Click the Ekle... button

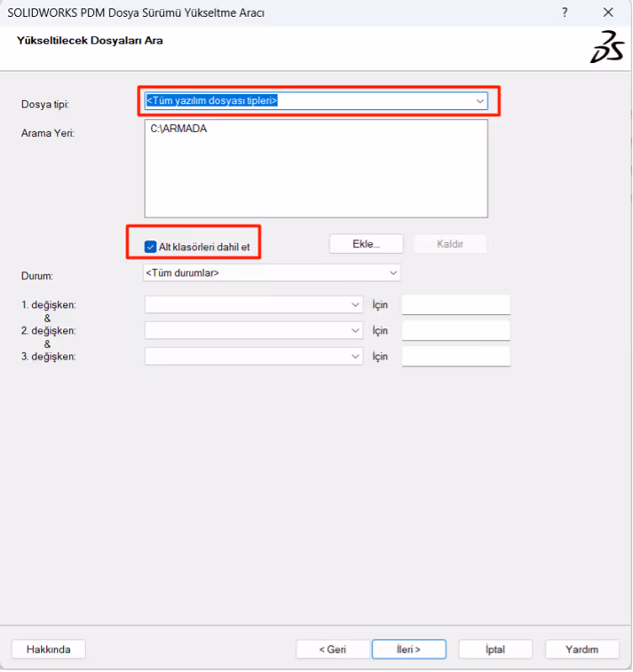point(366,244)
